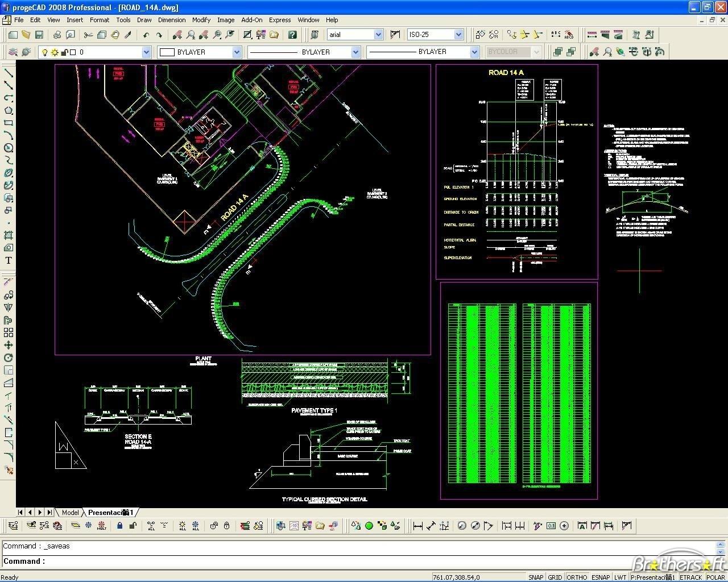Select the Linear dimension tool
728x582 pixels.
[417, 526]
